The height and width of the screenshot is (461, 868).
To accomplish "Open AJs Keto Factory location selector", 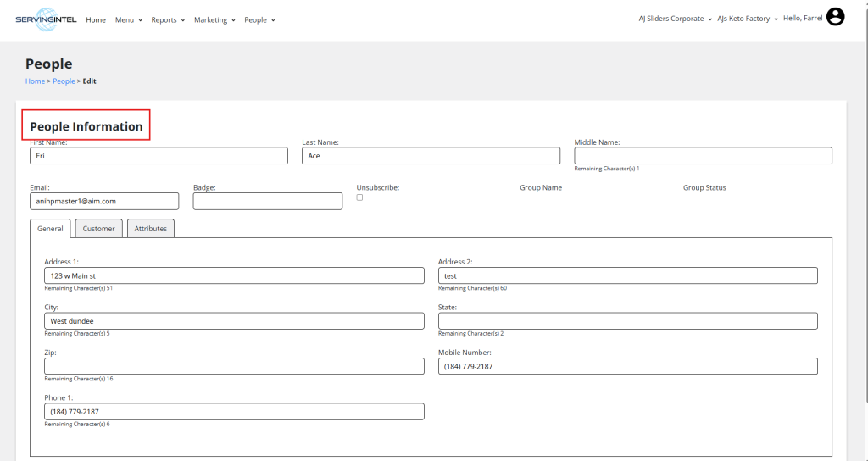I will pos(747,19).
